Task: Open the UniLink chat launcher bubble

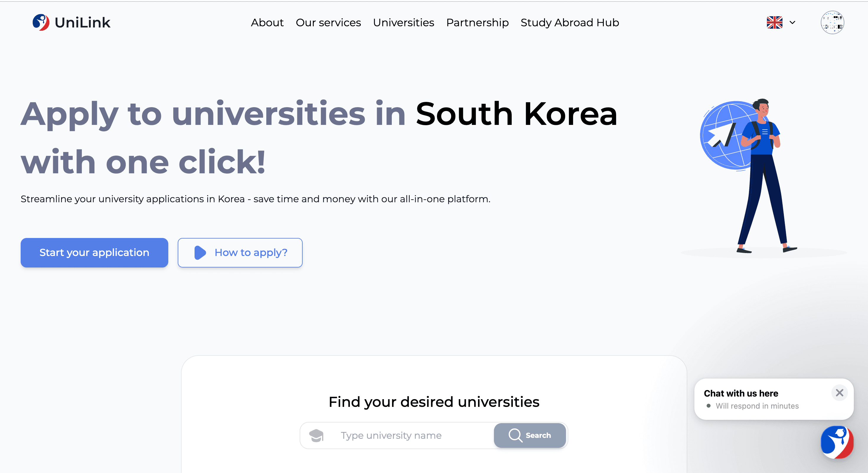Action: pyautogui.click(x=837, y=442)
